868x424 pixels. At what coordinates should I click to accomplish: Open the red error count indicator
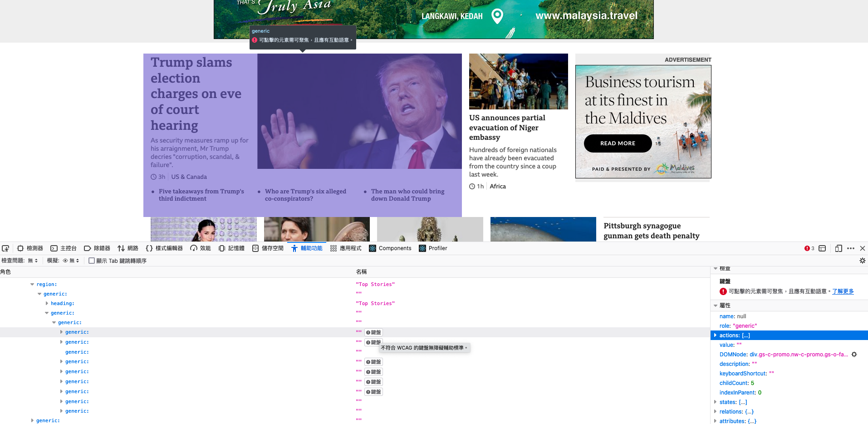(x=809, y=248)
